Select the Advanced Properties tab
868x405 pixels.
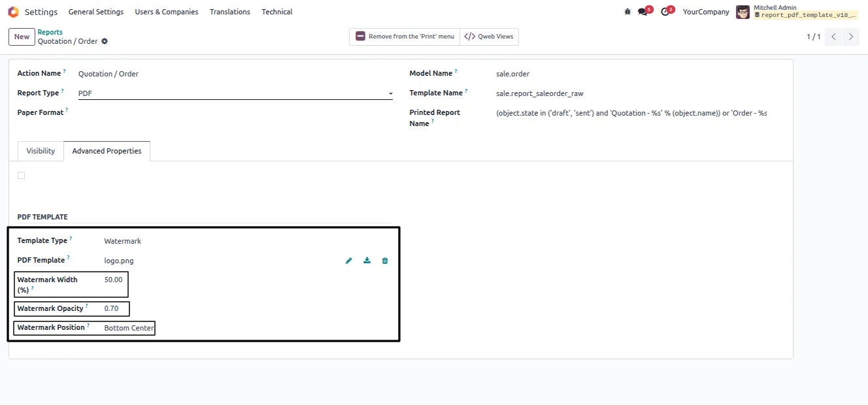pos(107,151)
